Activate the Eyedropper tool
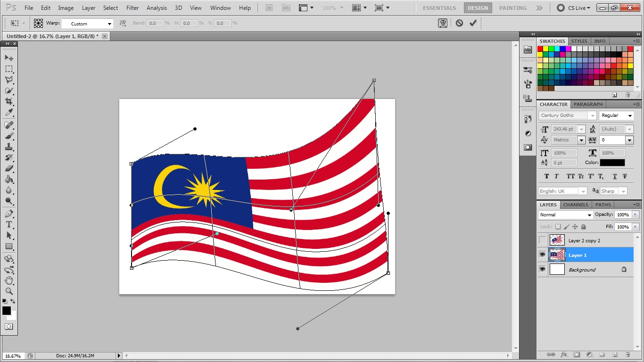The height and width of the screenshot is (362, 644). pyautogui.click(x=9, y=113)
